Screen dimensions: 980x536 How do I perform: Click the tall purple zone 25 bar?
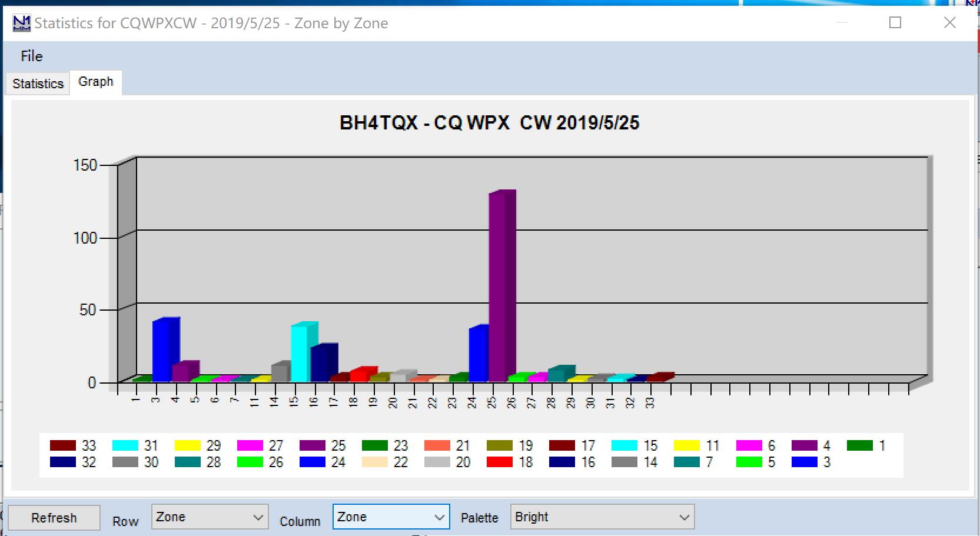coord(503,286)
